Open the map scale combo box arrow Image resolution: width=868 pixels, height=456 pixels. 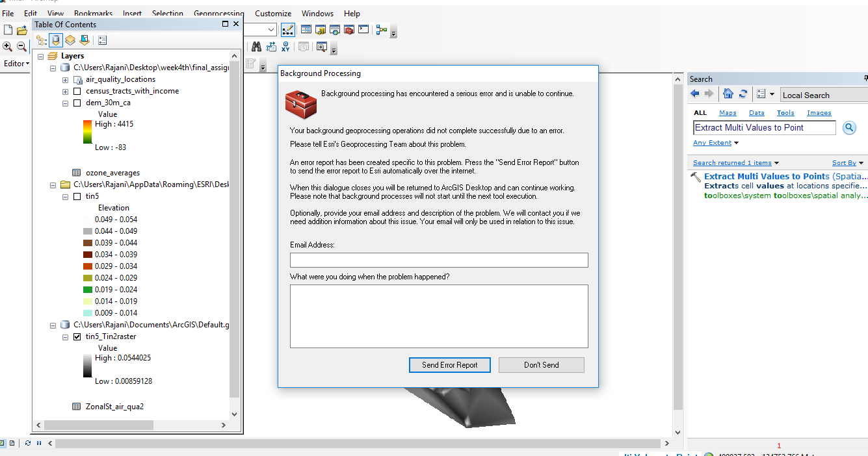(271, 30)
